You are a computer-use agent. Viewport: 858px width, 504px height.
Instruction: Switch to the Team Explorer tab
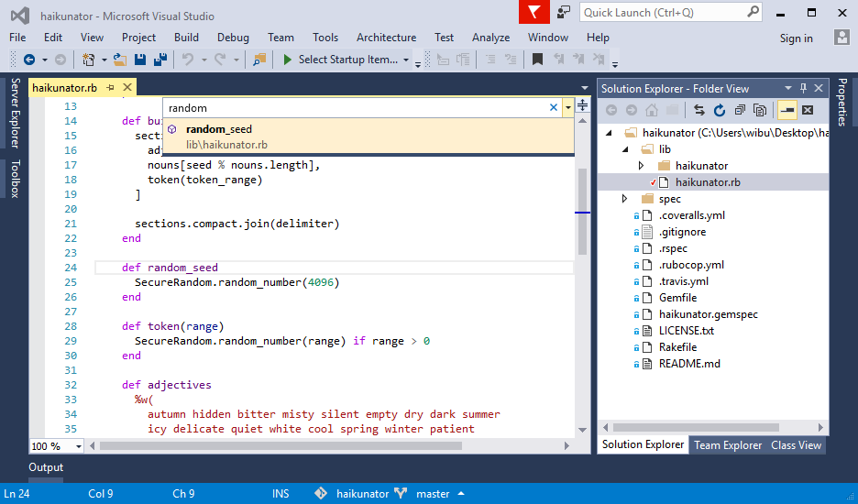(x=728, y=445)
